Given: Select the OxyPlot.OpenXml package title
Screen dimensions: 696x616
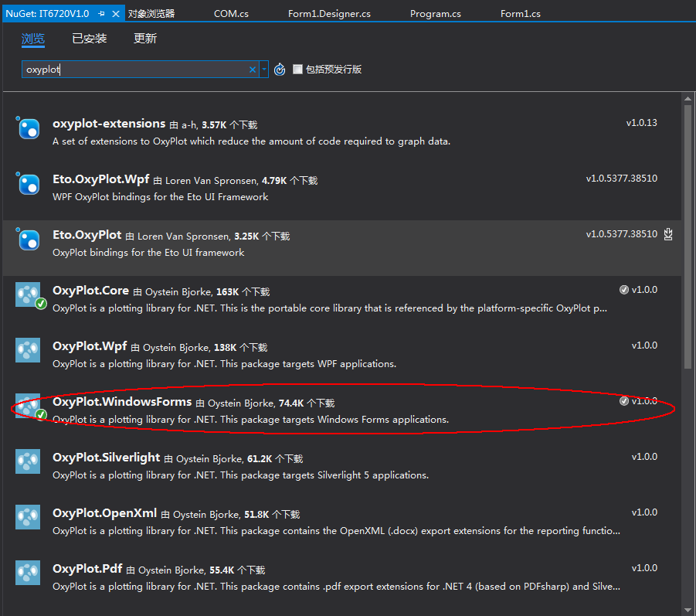Looking at the screenshot, I should (x=105, y=513).
